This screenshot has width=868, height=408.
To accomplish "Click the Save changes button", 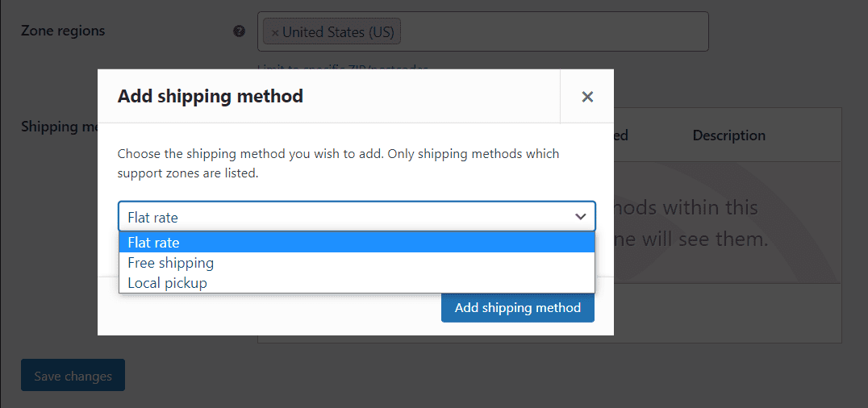I will pyautogui.click(x=73, y=376).
